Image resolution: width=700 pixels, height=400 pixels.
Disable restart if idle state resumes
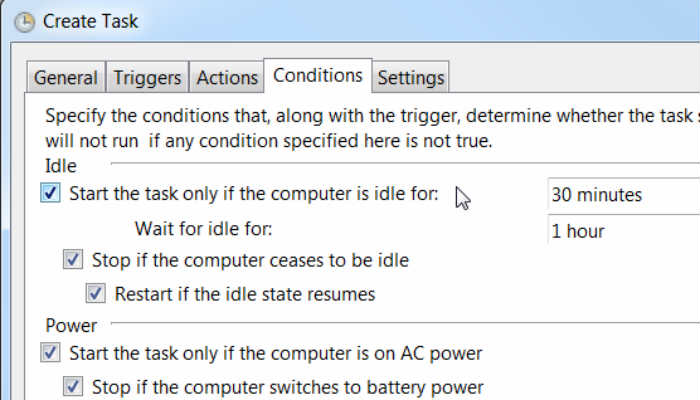96,294
